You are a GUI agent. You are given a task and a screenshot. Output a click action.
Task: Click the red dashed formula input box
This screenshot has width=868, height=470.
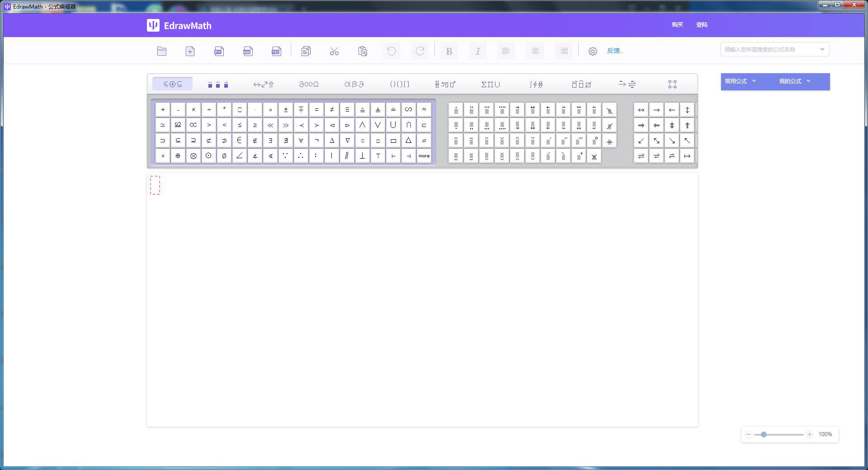(155, 185)
